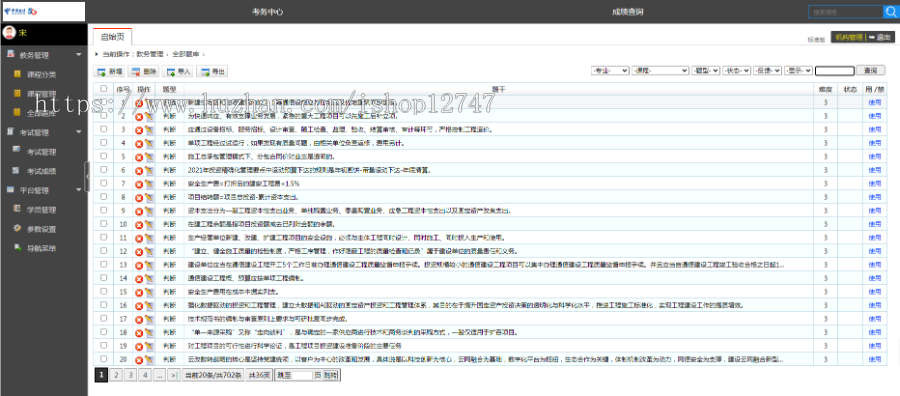Viewport: 900px width, 396px height.
Task: Open editor for row 12 pencil icon
Action: (x=149, y=251)
